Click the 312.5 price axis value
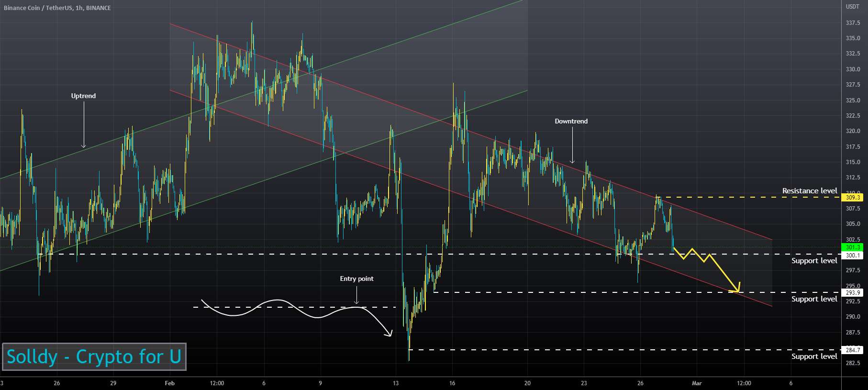The image size is (868, 390). (x=853, y=178)
